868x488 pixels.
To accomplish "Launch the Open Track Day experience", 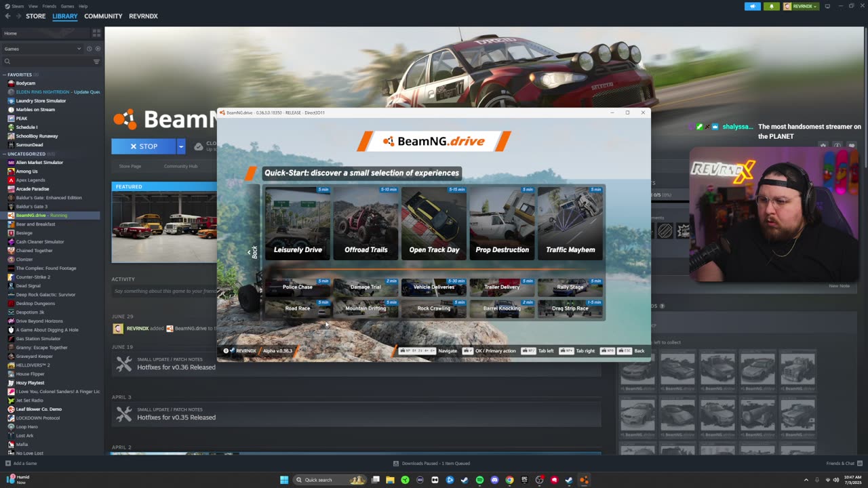I will tap(434, 223).
